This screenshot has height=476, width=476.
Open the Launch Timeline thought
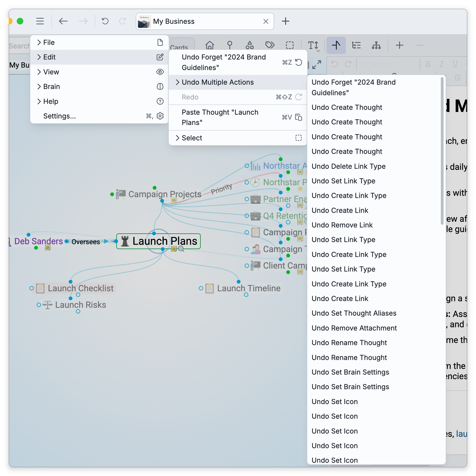(249, 288)
